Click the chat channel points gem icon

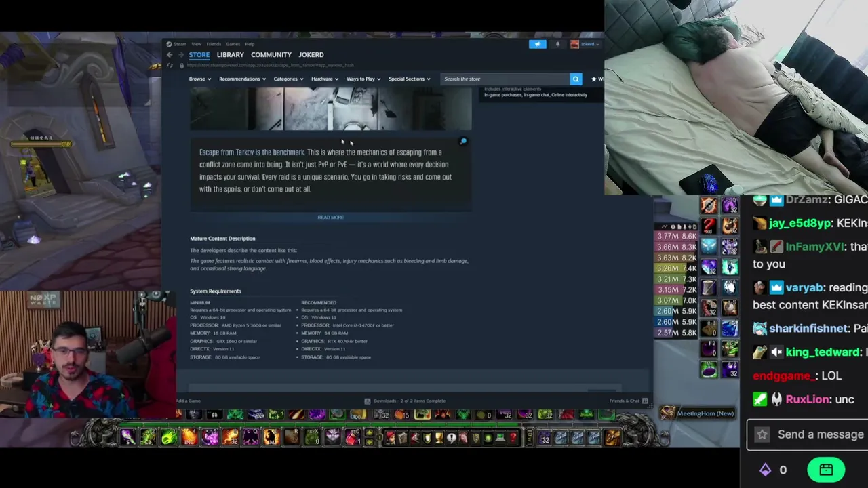click(765, 470)
